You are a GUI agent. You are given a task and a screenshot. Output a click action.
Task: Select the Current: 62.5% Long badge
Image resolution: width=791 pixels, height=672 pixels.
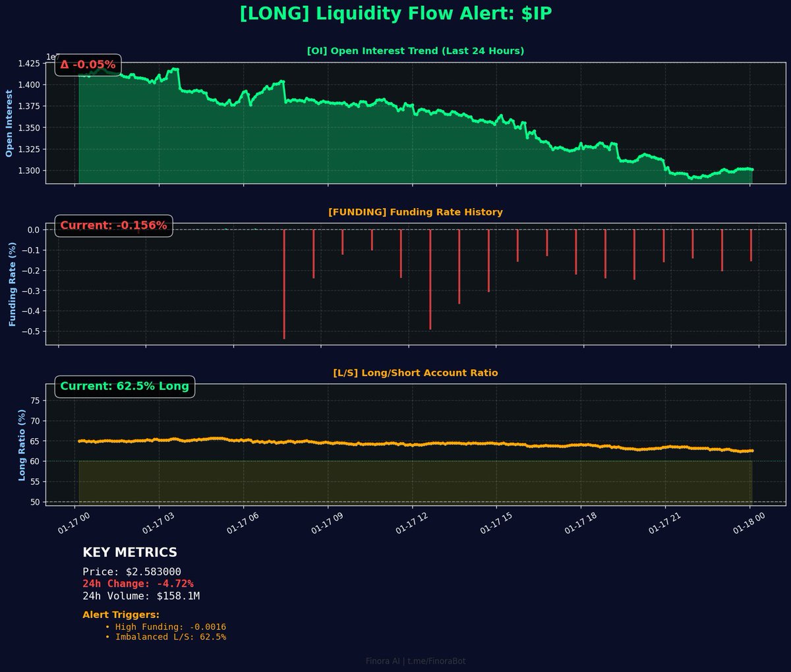(125, 386)
